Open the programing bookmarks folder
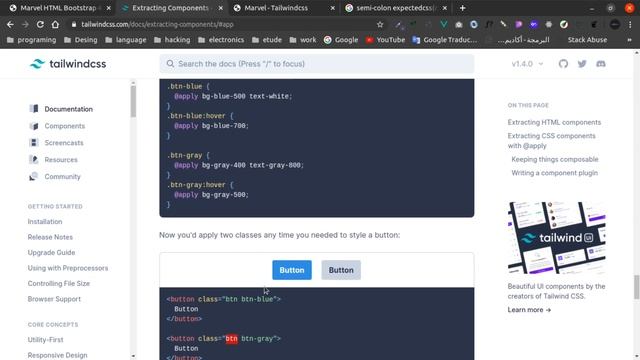 click(32, 40)
